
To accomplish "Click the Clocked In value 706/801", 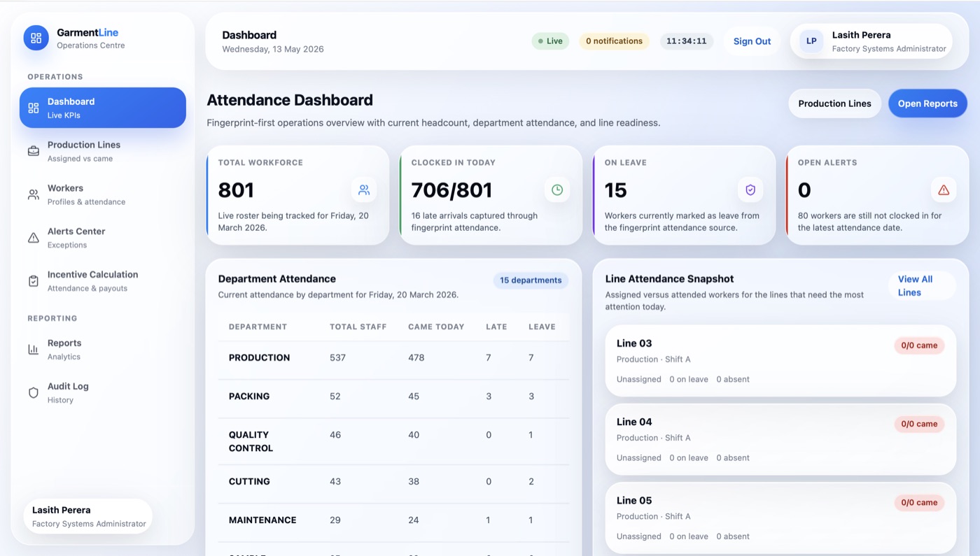I will (451, 190).
